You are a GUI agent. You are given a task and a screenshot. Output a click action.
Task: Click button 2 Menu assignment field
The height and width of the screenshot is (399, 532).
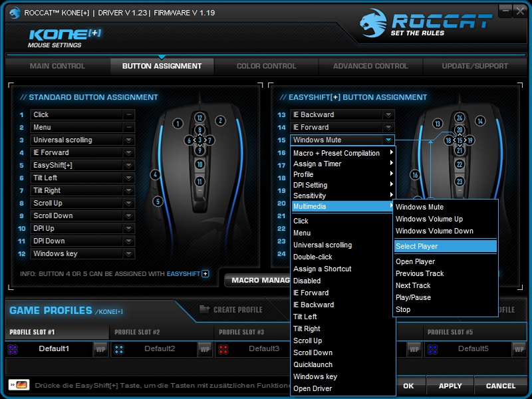[82, 127]
